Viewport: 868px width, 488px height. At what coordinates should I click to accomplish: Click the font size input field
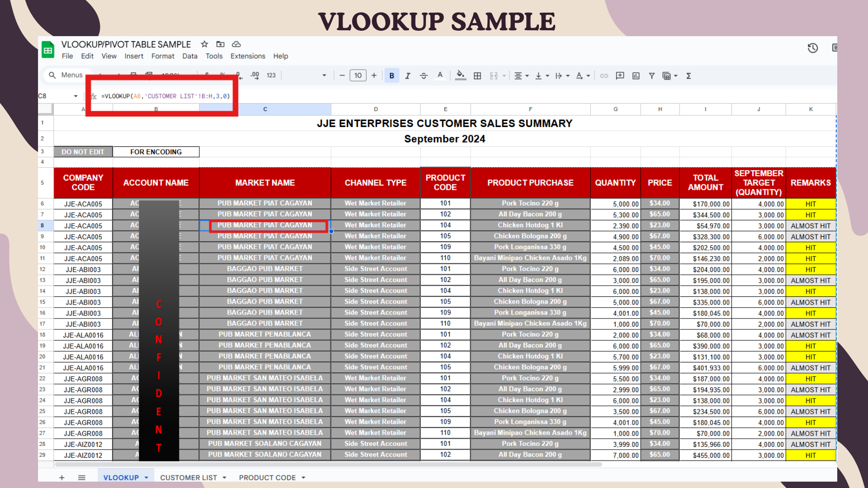[358, 75]
